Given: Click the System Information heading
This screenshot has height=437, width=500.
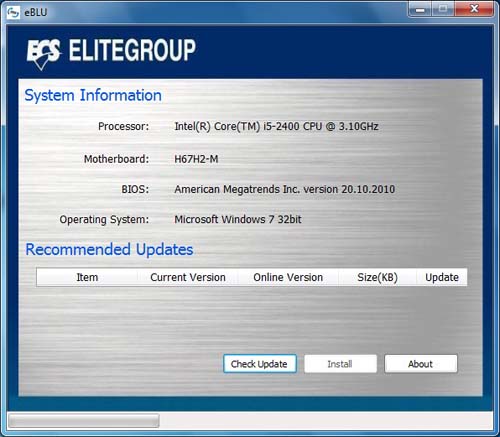Looking at the screenshot, I should pos(93,96).
